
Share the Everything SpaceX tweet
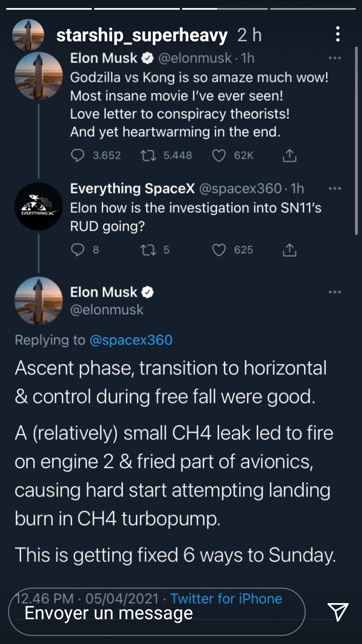[x=290, y=250]
